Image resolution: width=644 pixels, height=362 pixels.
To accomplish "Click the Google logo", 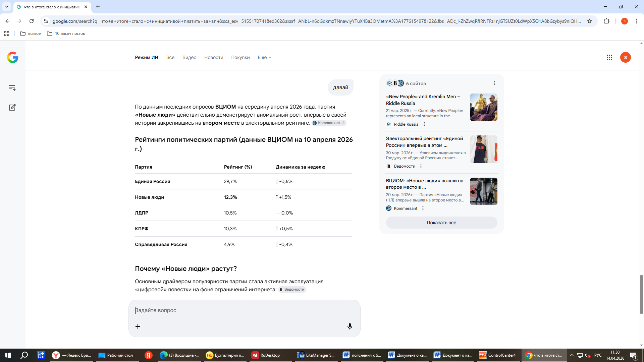I will [13, 57].
